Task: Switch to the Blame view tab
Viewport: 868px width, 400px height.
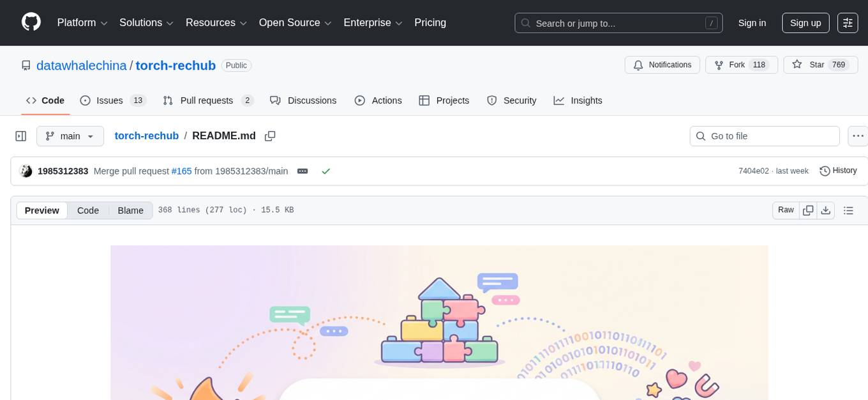Action: (130, 210)
